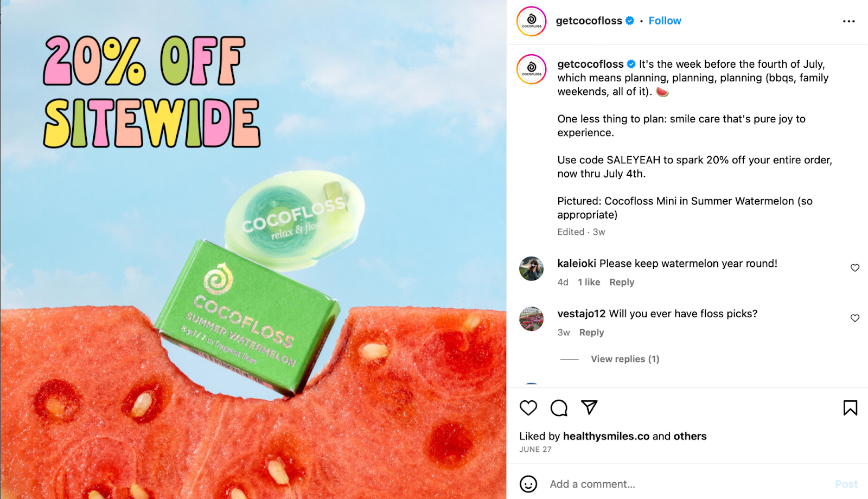This screenshot has height=499, width=868.
Task: Open healthysmiles.co from Liked by line
Action: coord(606,436)
